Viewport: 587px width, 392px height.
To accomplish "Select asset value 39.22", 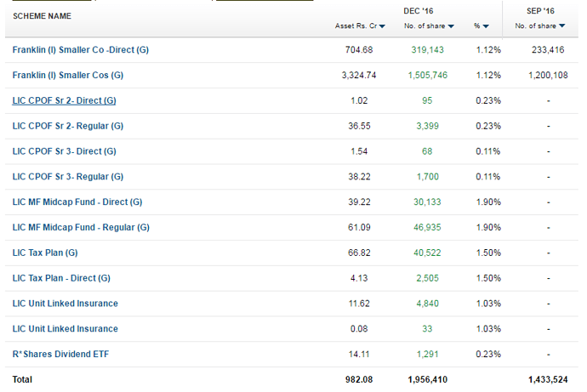I will [359, 202].
